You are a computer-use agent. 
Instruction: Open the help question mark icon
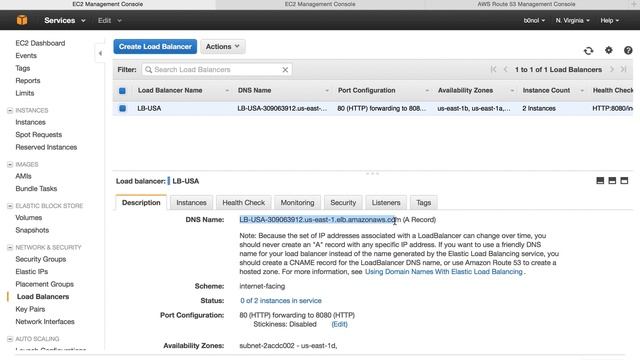tap(628, 50)
